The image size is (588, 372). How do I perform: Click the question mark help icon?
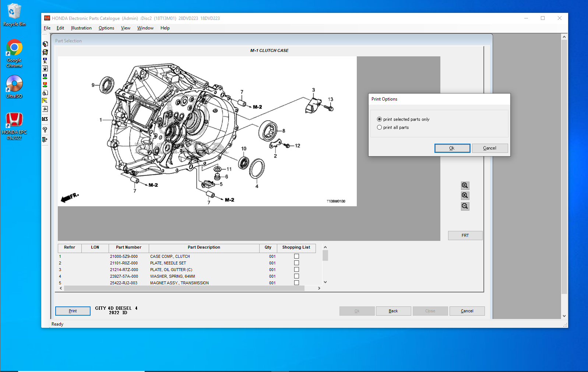coord(45,130)
